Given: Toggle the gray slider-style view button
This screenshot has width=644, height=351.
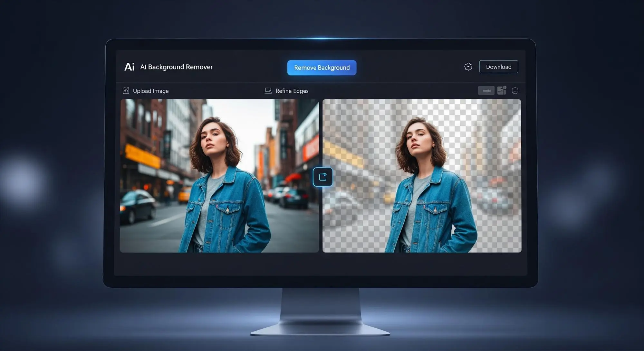Looking at the screenshot, I should click(x=486, y=90).
